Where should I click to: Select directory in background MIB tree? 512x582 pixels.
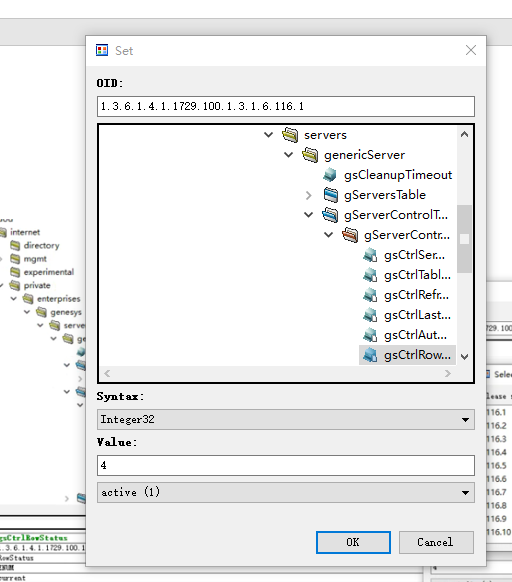coord(41,245)
